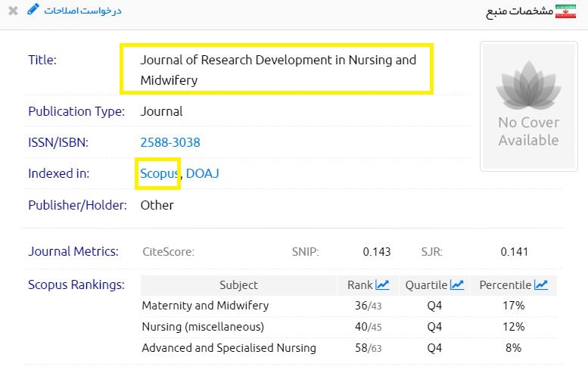Click the No Cover Available thumbnail
This screenshot has height=373, width=588.
pyautogui.click(x=527, y=106)
